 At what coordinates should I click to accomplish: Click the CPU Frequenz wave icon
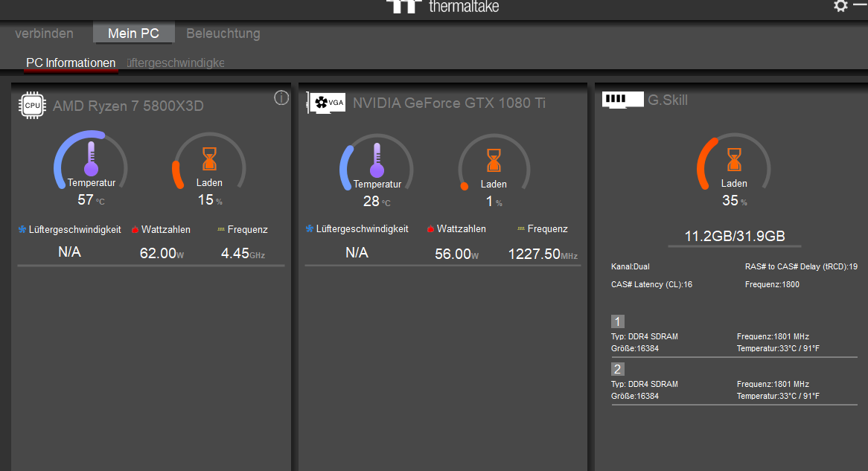pos(221,229)
